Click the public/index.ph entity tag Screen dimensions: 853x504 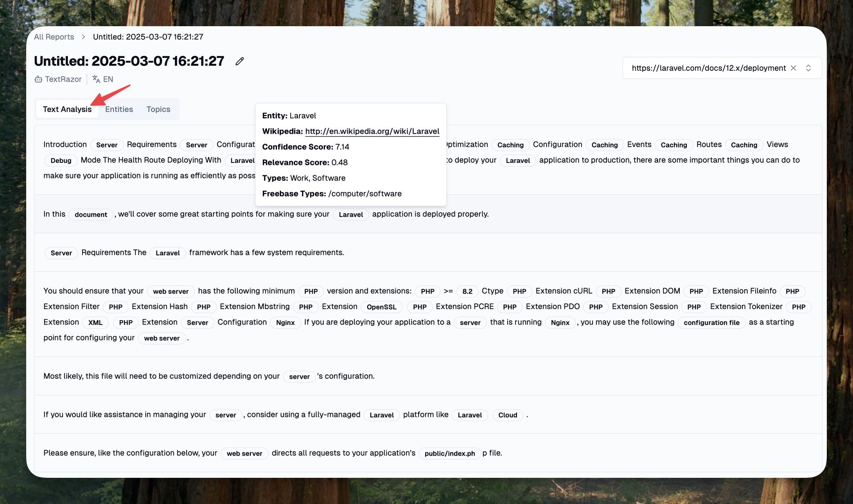[449, 453]
